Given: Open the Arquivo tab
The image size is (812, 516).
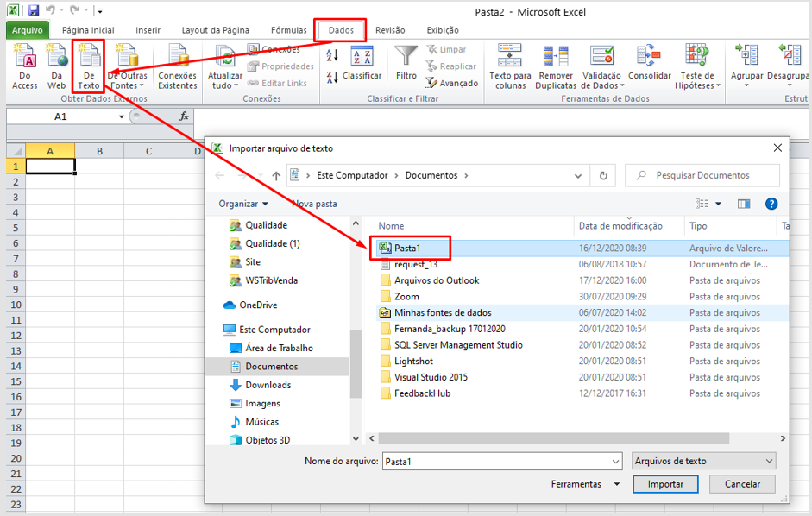Looking at the screenshot, I should [28, 30].
